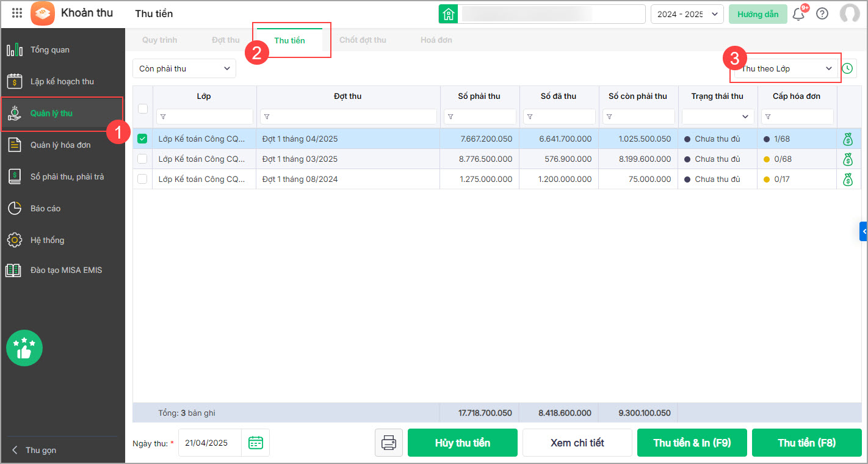
Task: Click the Đợt 1 tháng 03/2025 cell
Action: click(348, 159)
